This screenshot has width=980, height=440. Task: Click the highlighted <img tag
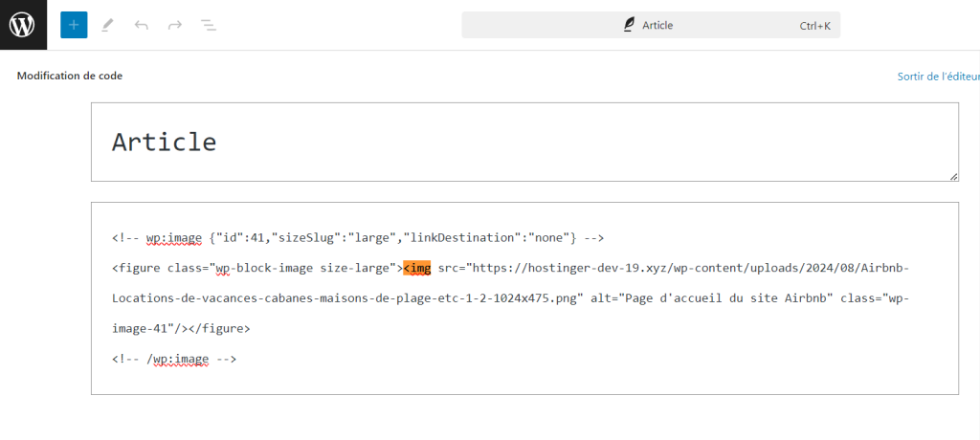coord(417,268)
